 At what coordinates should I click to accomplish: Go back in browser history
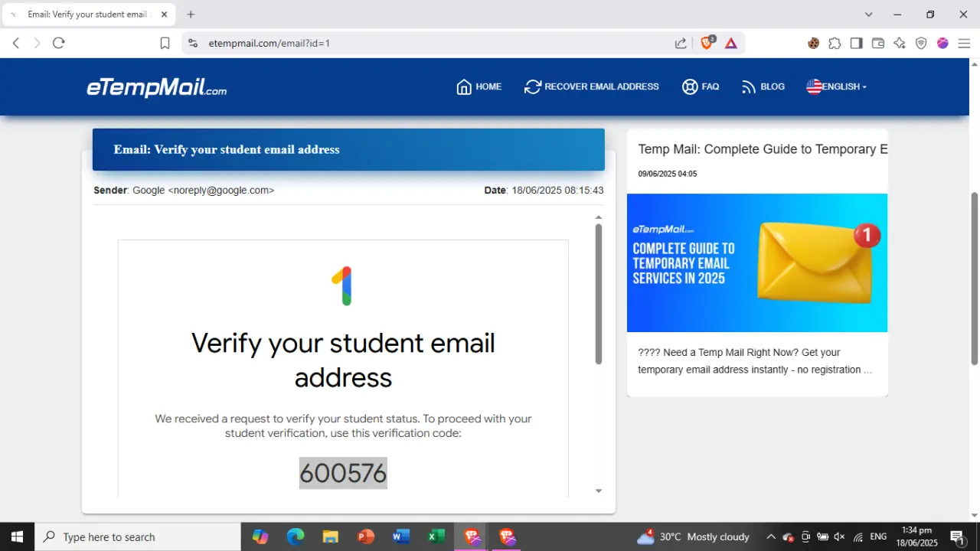coord(15,44)
